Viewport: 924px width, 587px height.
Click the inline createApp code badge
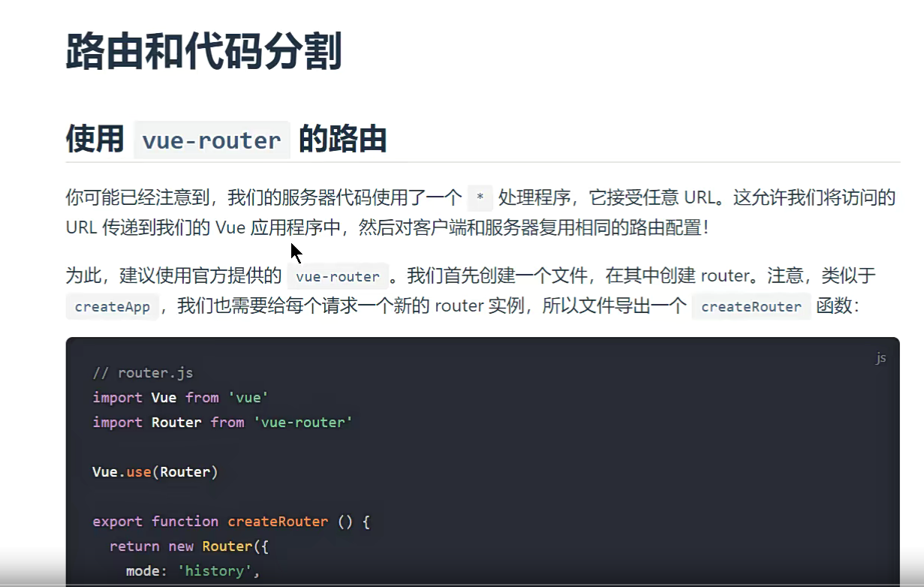[112, 307]
